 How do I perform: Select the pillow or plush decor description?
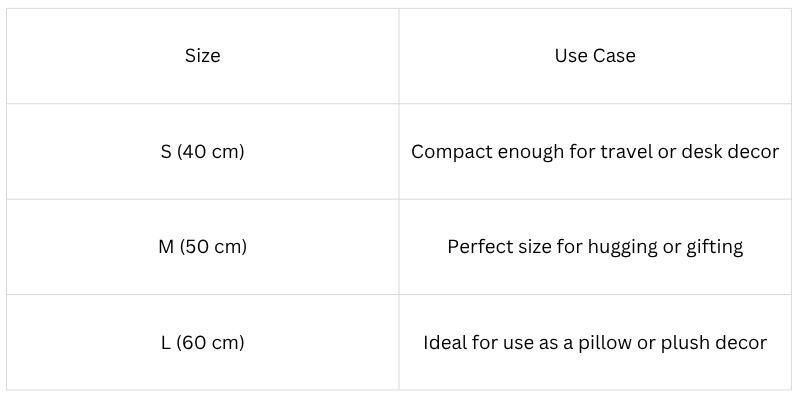pos(595,342)
